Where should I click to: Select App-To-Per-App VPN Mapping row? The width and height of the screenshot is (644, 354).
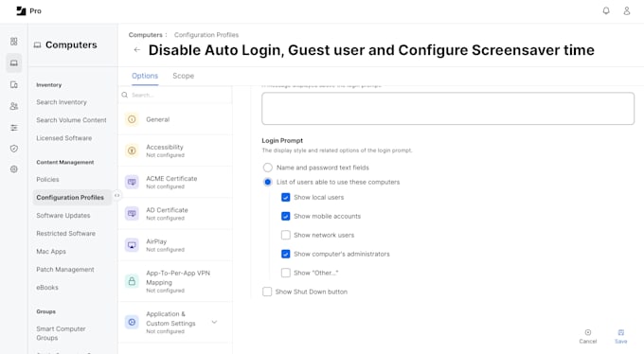(175, 281)
